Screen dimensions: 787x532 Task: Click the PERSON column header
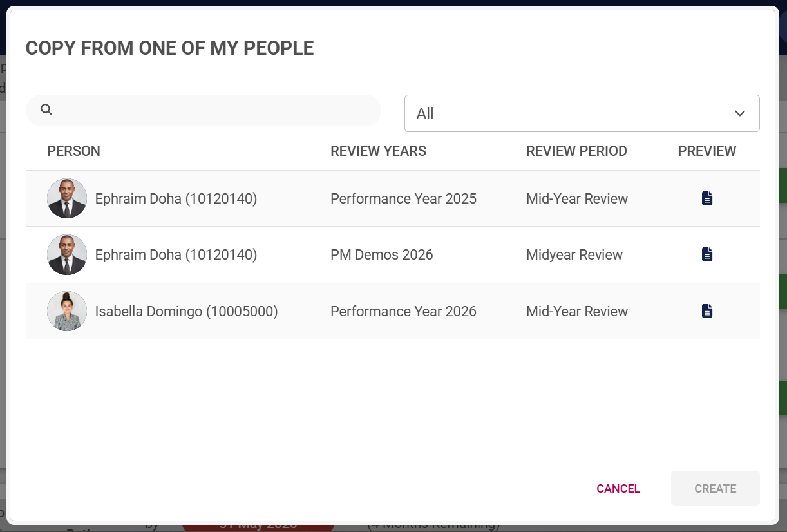(x=73, y=151)
